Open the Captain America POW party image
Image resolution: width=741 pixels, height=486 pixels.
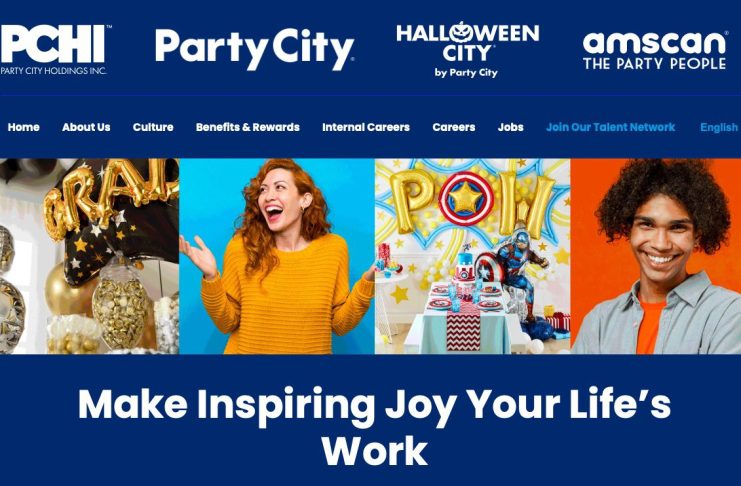coord(473,256)
